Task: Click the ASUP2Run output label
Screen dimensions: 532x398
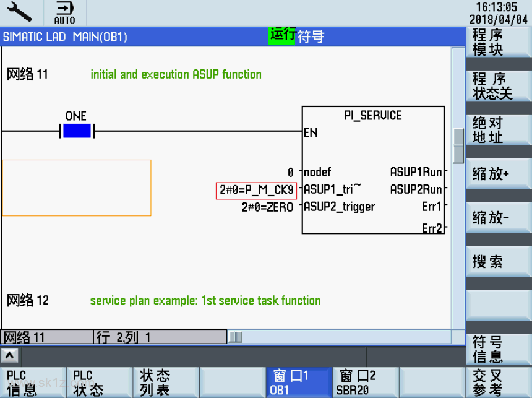Action: 416,189
